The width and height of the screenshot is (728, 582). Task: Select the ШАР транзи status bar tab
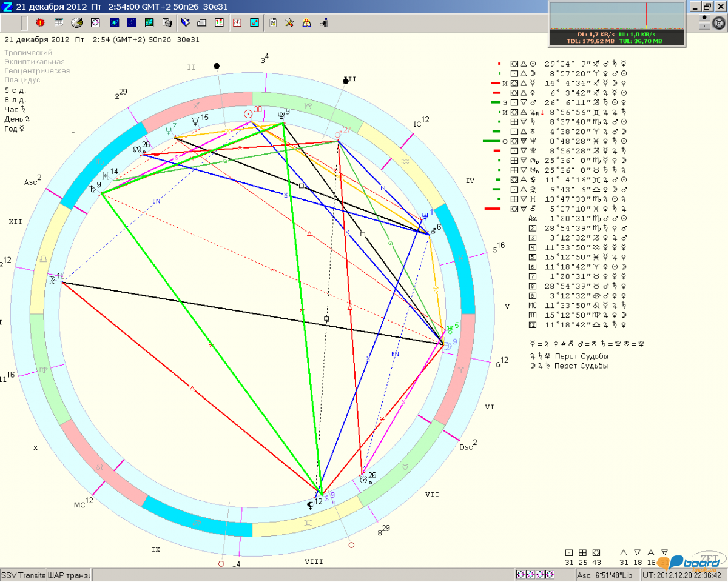point(68,575)
